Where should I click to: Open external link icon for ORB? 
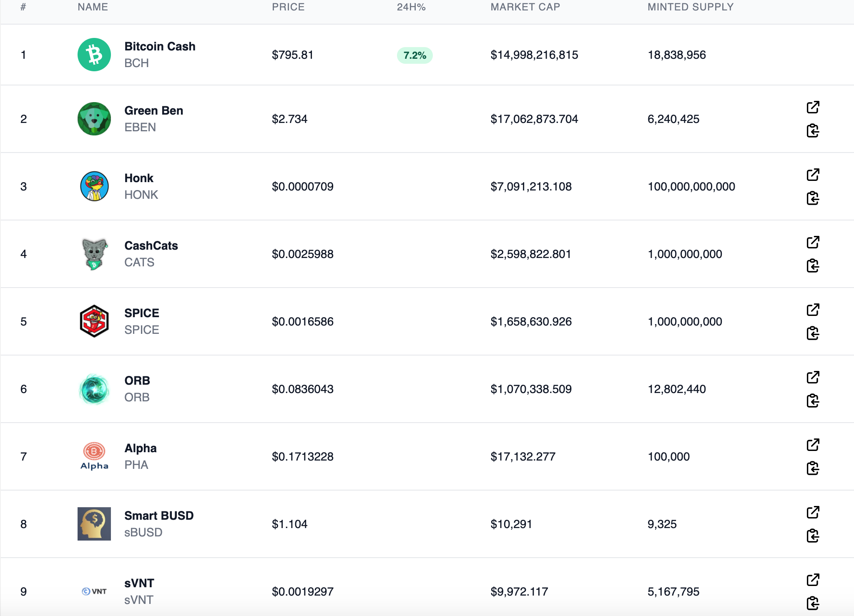tap(813, 377)
